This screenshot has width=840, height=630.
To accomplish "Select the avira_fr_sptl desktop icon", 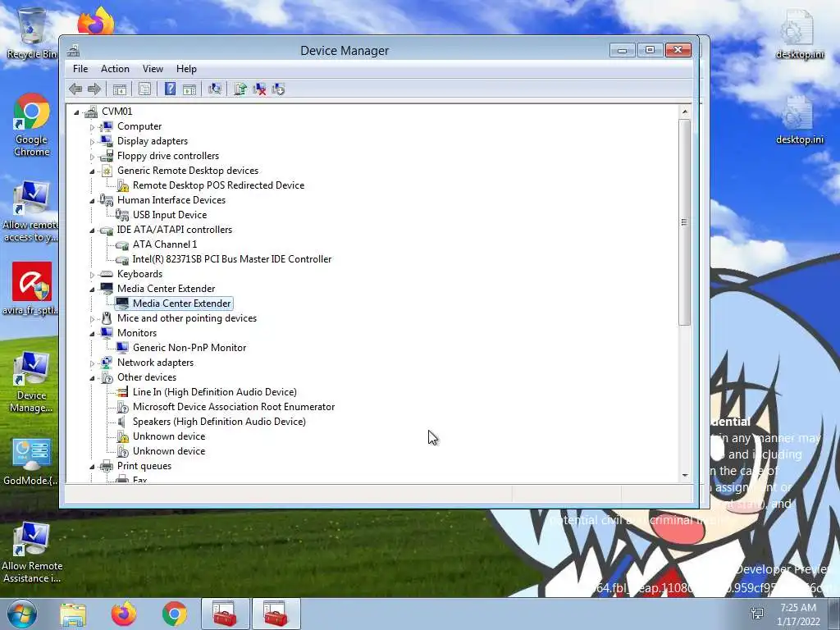I will (x=31, y=288).
